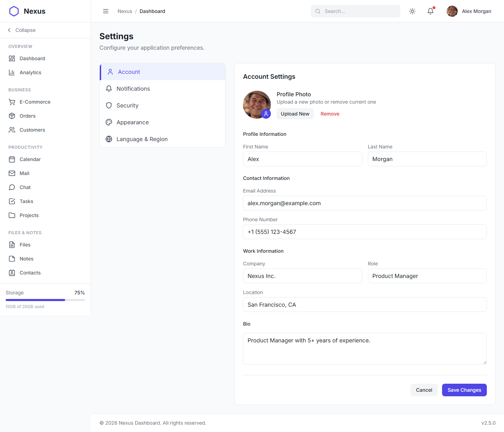Click the Calendar icon in sidebar
This screenshot has width=504, height=432.
(x=12, y=159)
